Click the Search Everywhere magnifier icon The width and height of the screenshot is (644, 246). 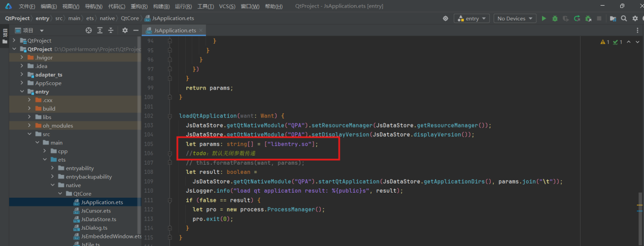(624, 18)
